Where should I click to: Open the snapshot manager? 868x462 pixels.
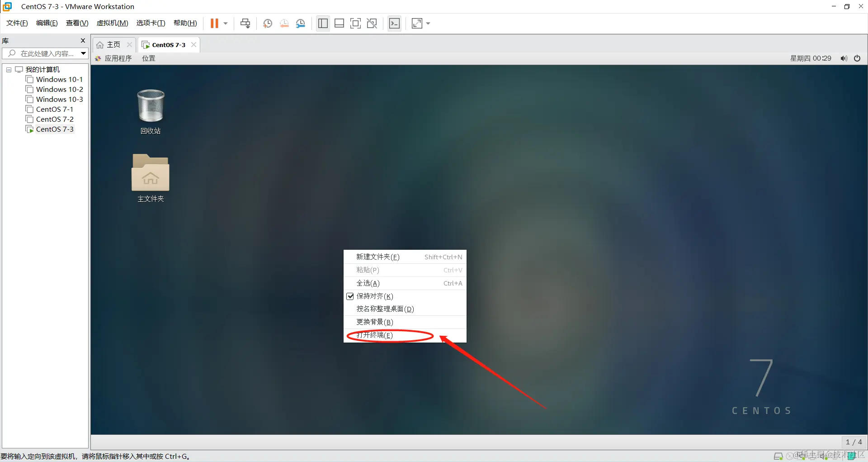301,23
